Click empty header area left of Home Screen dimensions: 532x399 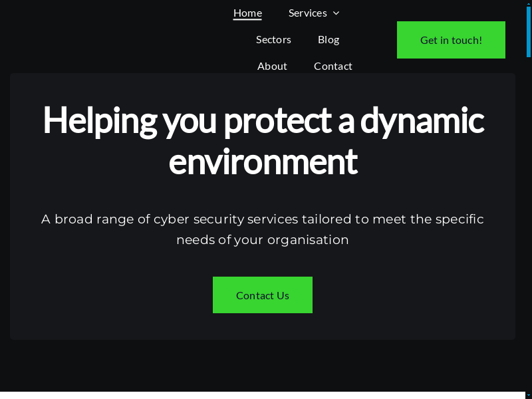pos(100,33)
